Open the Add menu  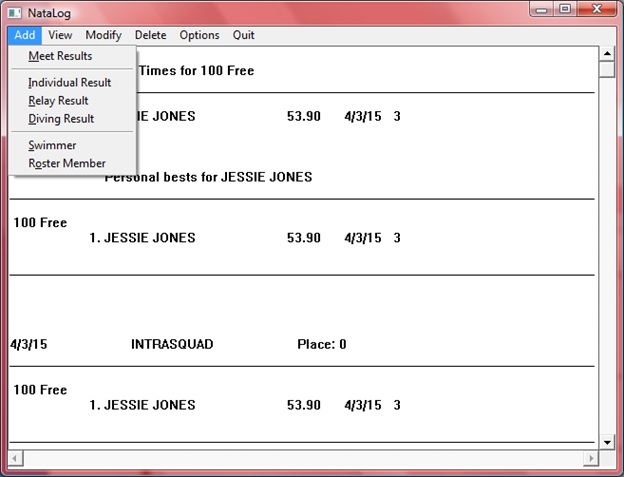click(25, 35)
